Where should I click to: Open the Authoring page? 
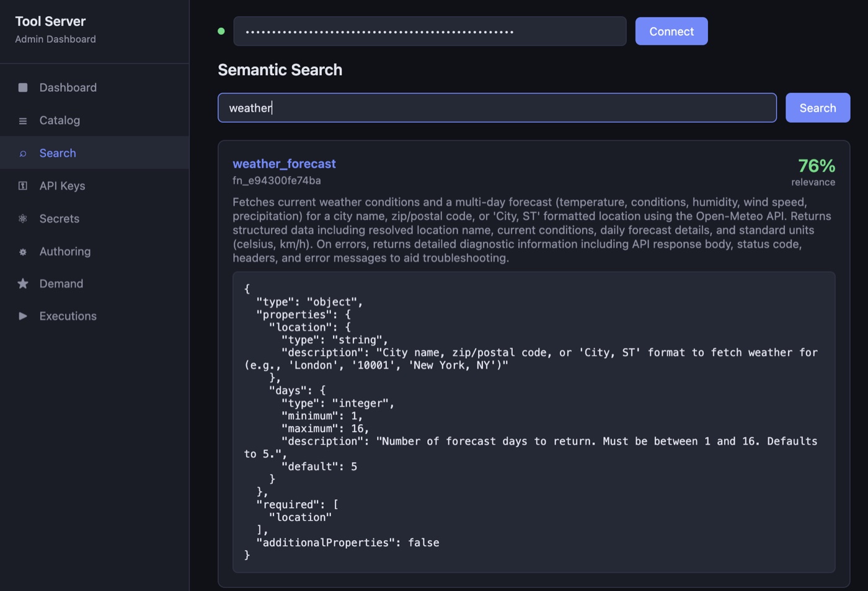tap(94, 251)
